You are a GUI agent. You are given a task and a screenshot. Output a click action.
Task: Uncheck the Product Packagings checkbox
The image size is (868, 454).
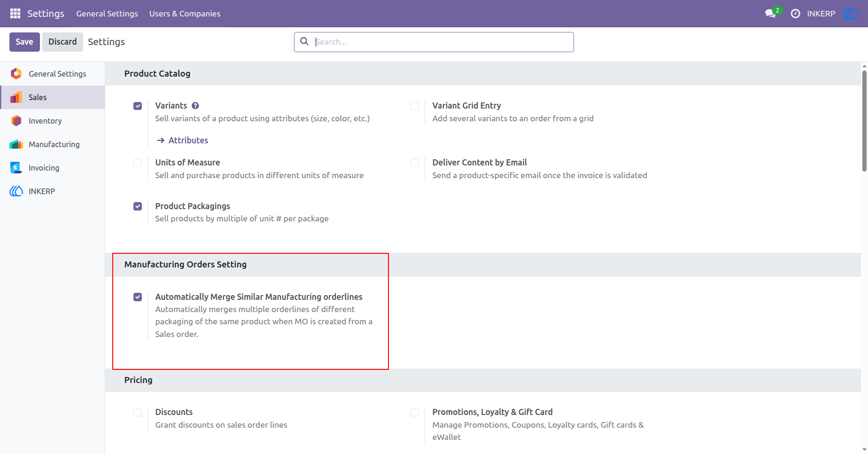138,206
